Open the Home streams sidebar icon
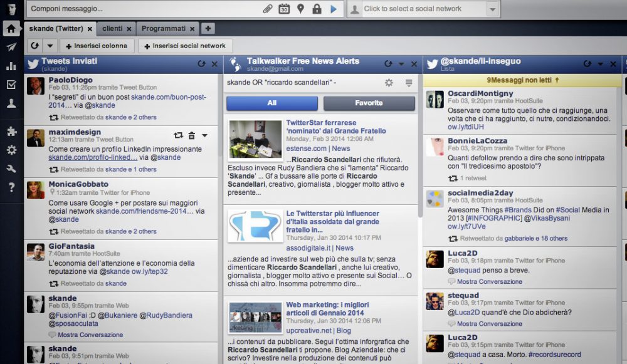627x364 pixels. (x=11, y=29)
